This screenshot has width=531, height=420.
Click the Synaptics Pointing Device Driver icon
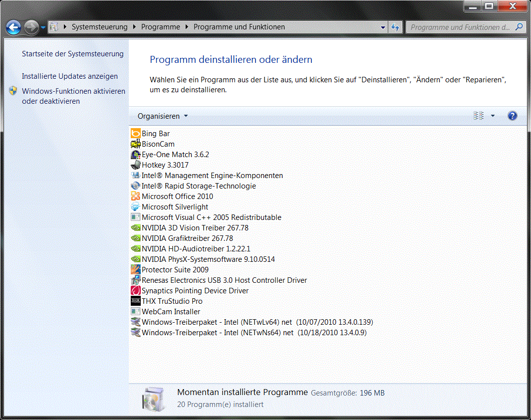135,291
